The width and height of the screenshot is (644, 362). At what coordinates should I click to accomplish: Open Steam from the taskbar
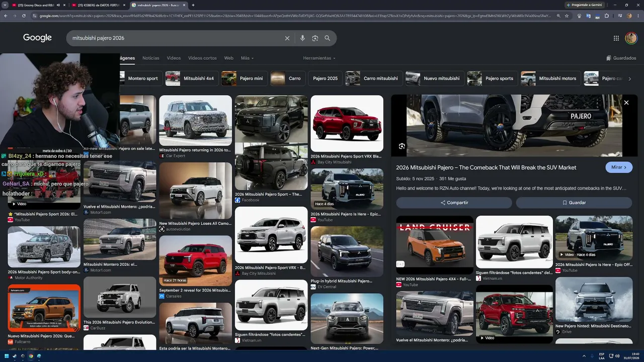point(14,356)
